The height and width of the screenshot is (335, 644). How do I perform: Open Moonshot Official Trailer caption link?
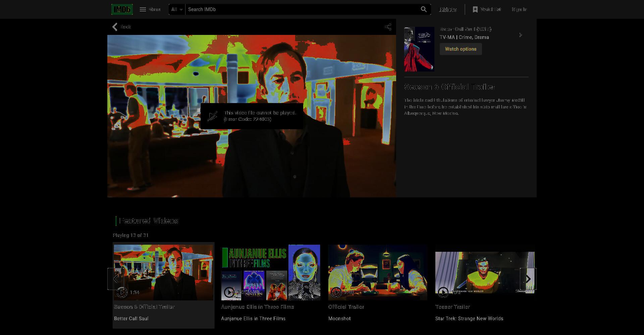346,307
